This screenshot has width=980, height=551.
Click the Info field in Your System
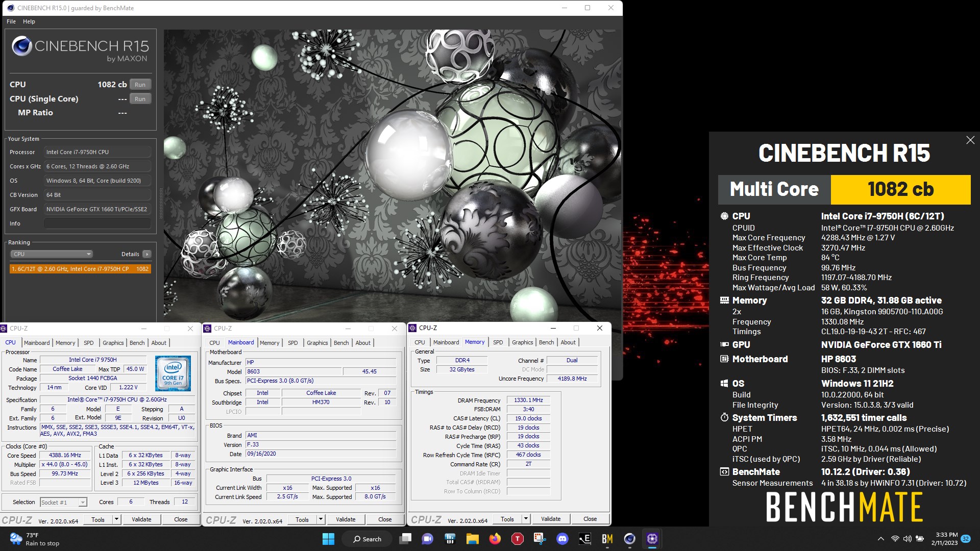[x=97, y=223]
